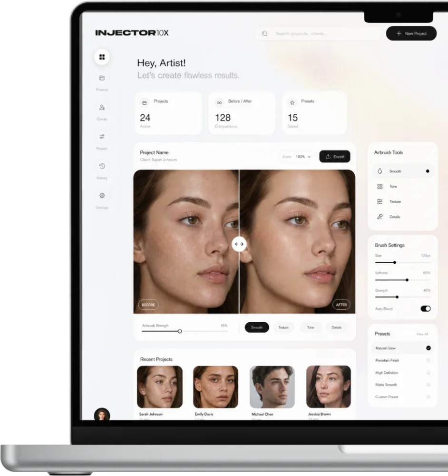Favorite the Porcelain Finish preset star
448x476 pixels.
tap(429, 360)
